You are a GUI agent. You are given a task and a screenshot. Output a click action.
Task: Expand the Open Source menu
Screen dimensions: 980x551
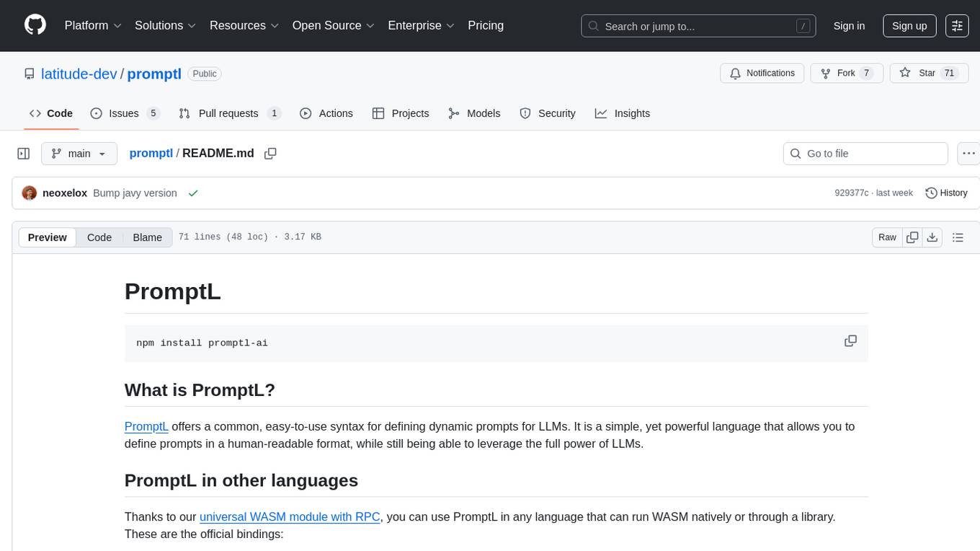pyautogui.click(x=334, y=25)
